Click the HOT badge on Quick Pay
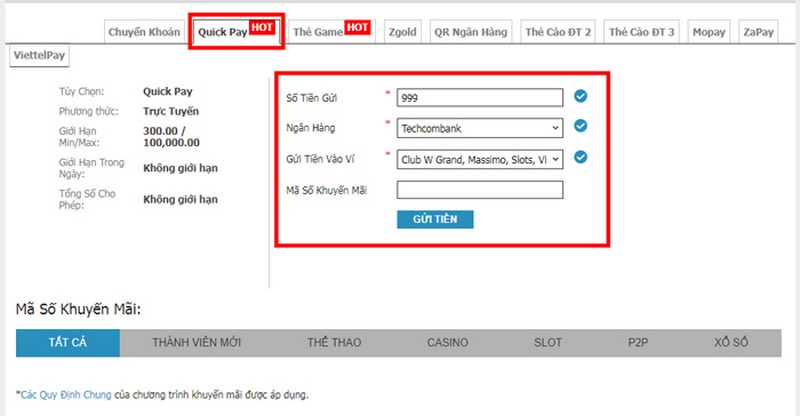Screen dimensions: 800x416 pyautogui.click(x=262, y=27)
